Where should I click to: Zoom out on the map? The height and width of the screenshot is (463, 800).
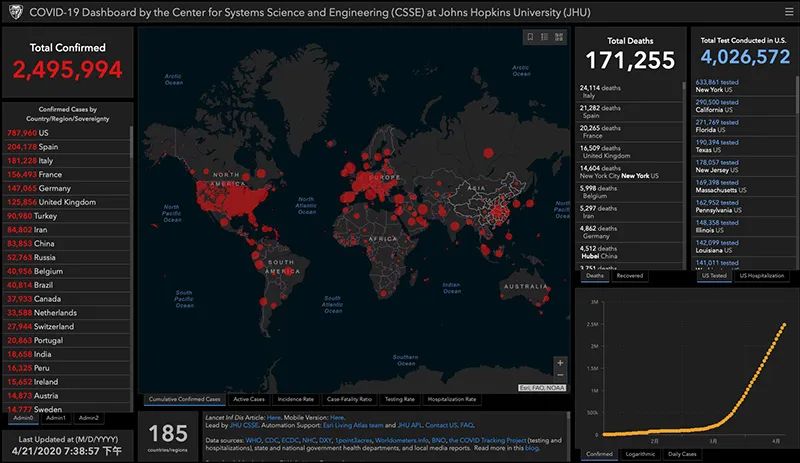pyautogui.click(x=560, y=377)
